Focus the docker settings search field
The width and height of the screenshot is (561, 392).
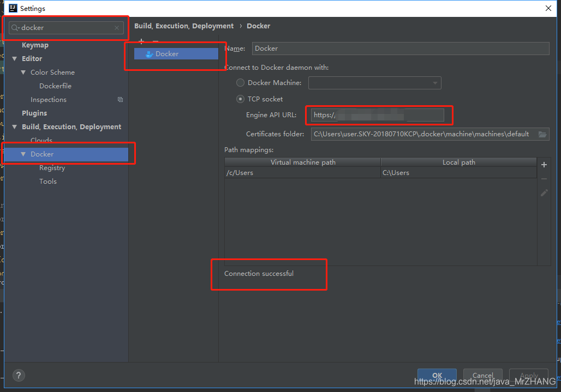click(66, 28)
